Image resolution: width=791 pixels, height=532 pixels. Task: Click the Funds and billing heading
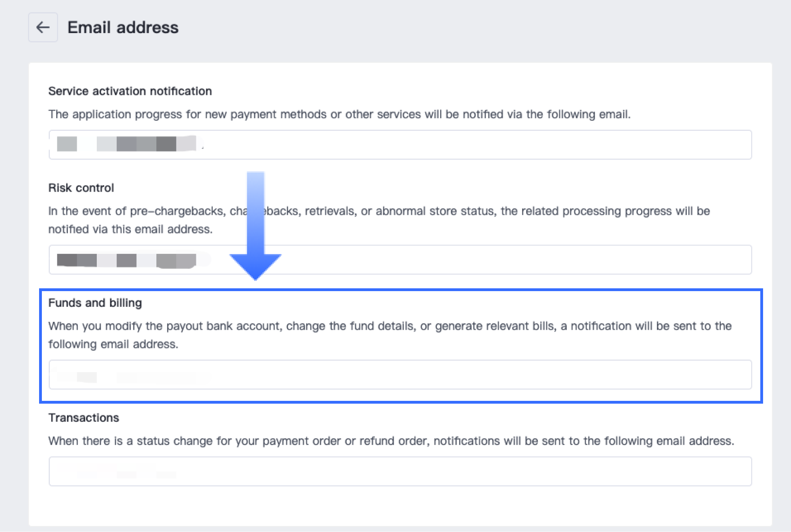point(95,303)
